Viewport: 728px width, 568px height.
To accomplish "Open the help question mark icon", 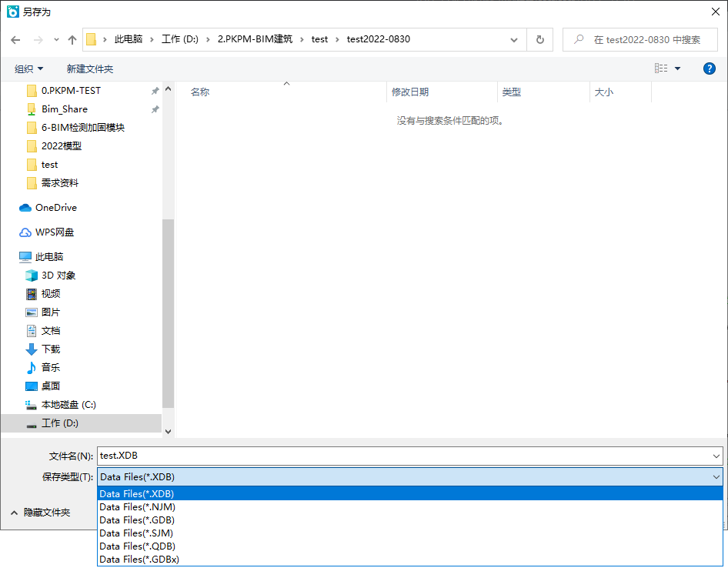I will 710,68.
